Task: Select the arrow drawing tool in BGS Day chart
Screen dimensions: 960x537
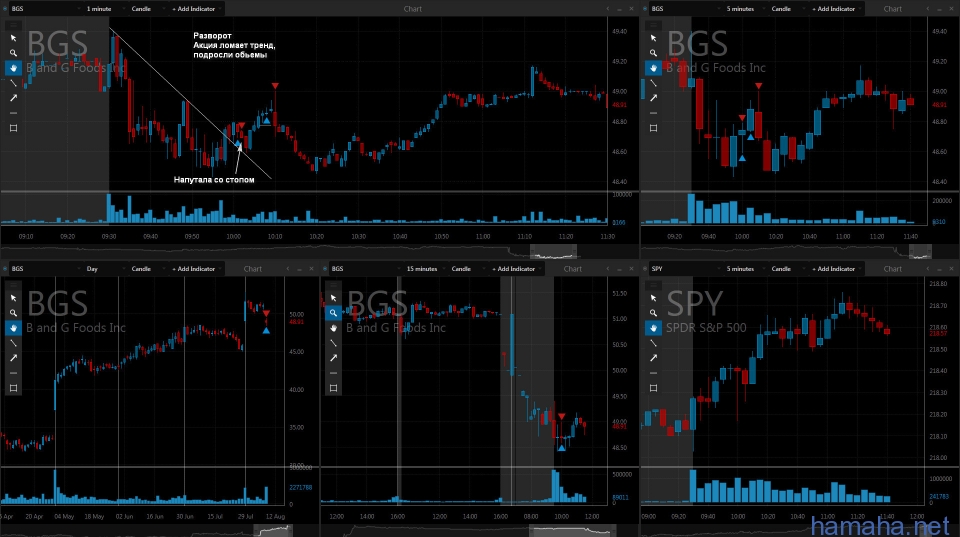Action: coord(13,358)
